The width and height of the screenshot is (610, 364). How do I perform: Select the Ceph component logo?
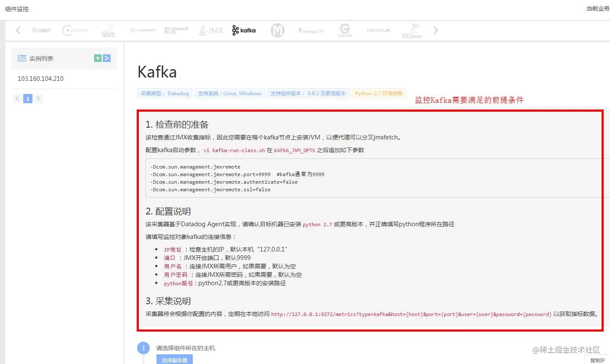point(41,30)
